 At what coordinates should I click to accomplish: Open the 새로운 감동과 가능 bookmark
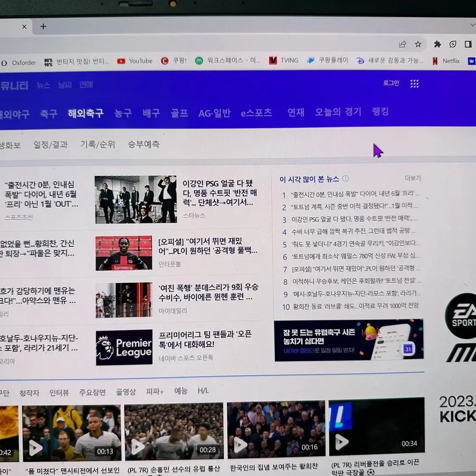[390, 60]
